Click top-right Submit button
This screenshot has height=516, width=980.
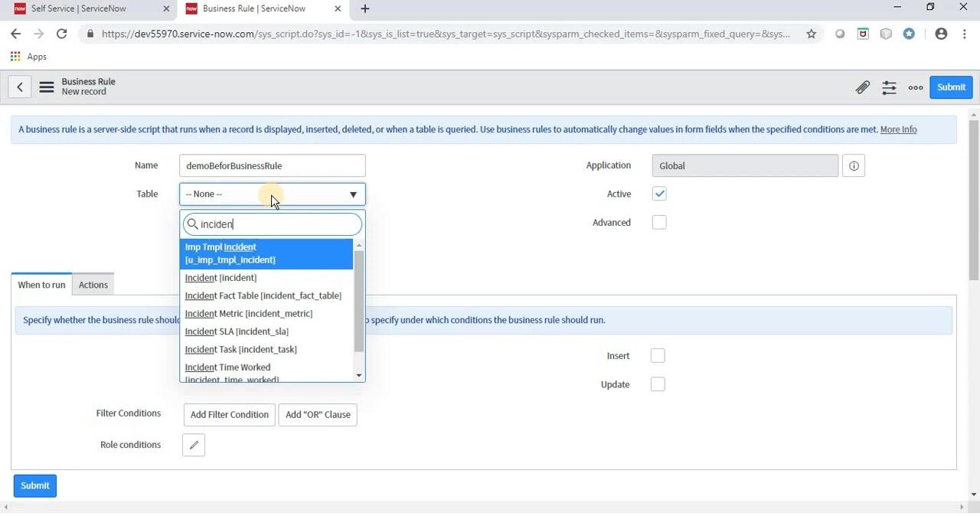(951, 87)
